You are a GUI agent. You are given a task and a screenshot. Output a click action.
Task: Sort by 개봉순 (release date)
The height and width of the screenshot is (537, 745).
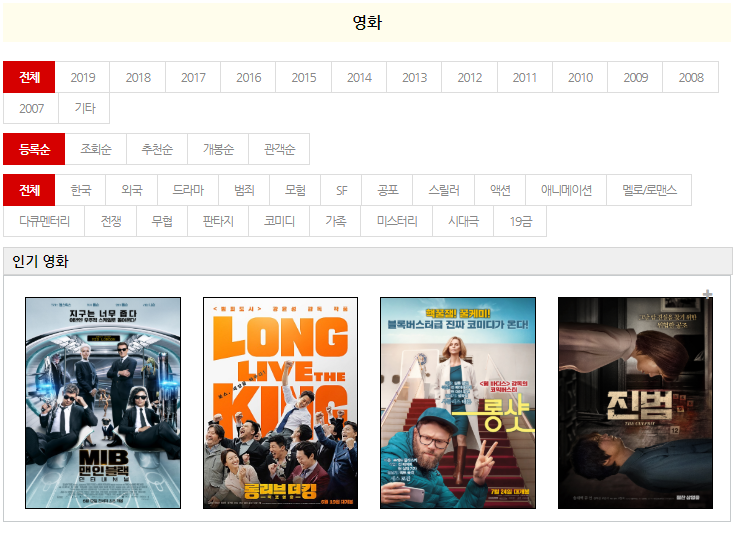click(218, 149)
